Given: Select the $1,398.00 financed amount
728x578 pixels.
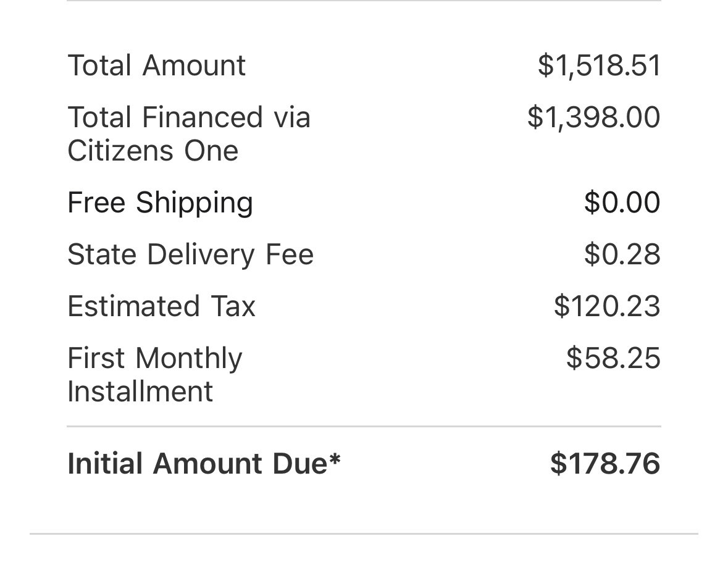Looking at the screenshot, I should tap(594, 117).
